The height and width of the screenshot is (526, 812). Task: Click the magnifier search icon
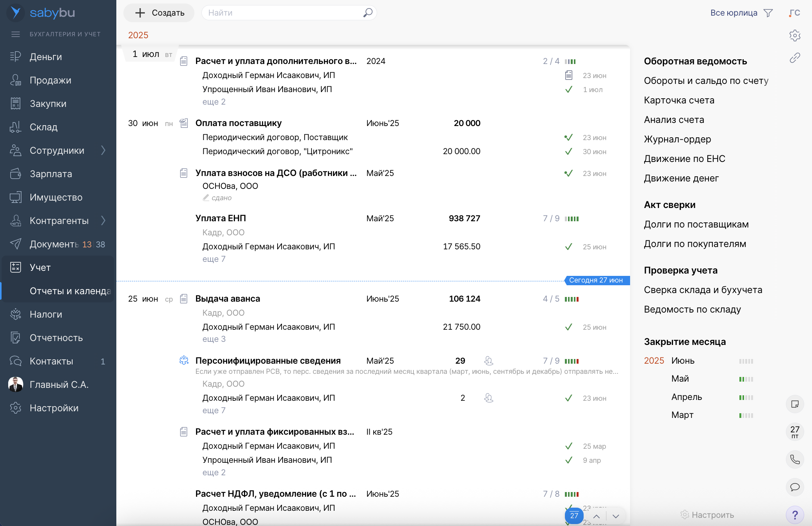(368, 13)
